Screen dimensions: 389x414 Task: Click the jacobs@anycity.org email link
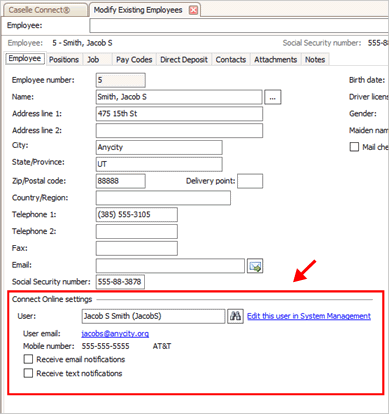(x=115, y=333)
